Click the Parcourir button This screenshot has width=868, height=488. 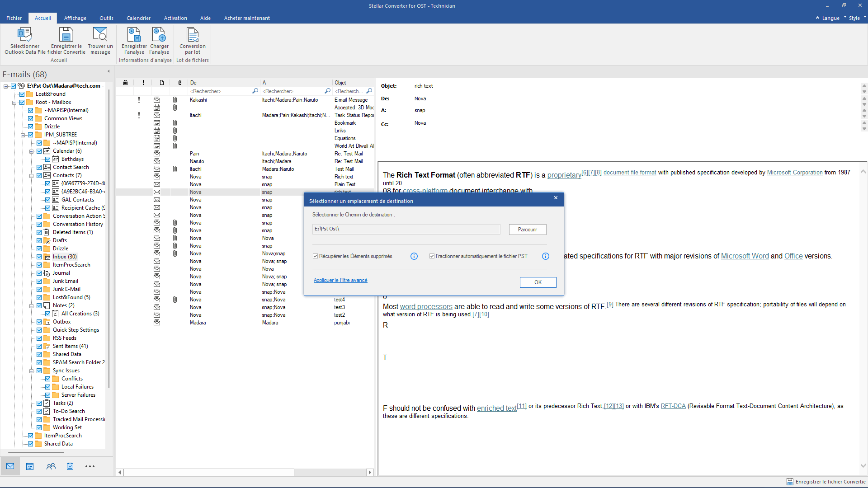click(x=528, y=230)
